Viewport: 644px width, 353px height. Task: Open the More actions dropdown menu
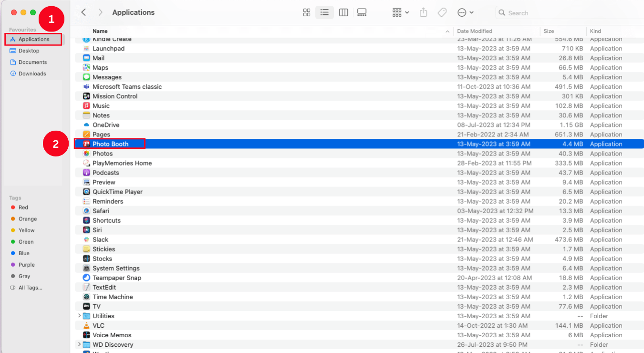click(465, 12)
